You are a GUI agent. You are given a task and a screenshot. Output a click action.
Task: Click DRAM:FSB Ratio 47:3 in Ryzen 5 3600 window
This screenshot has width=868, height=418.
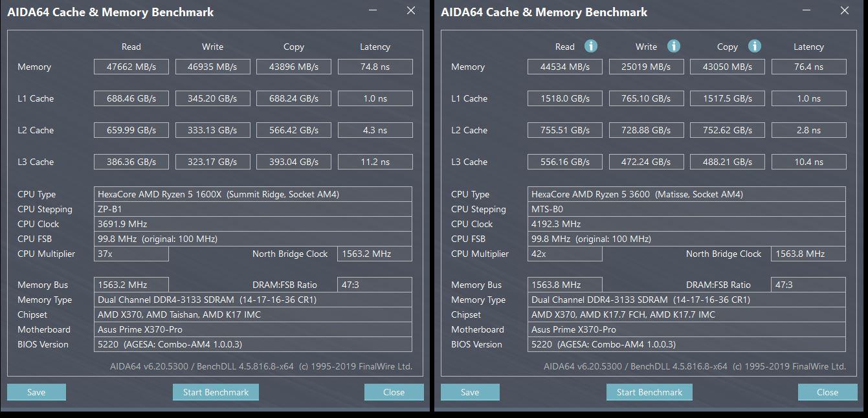808,285
